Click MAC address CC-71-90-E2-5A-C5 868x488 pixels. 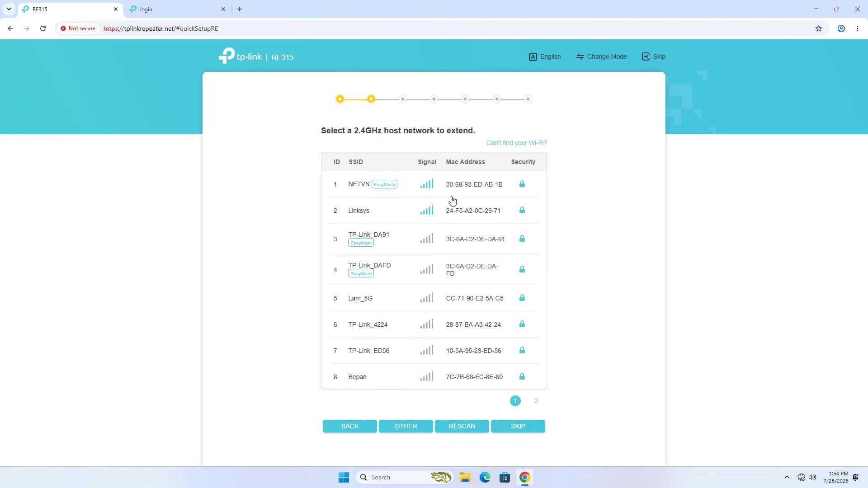[x=475, y=298]
